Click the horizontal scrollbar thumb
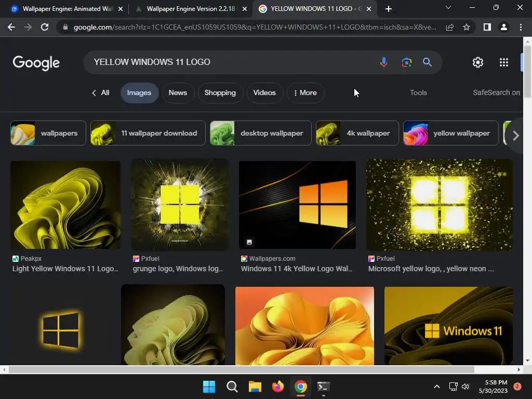 (x=241, y=369)
